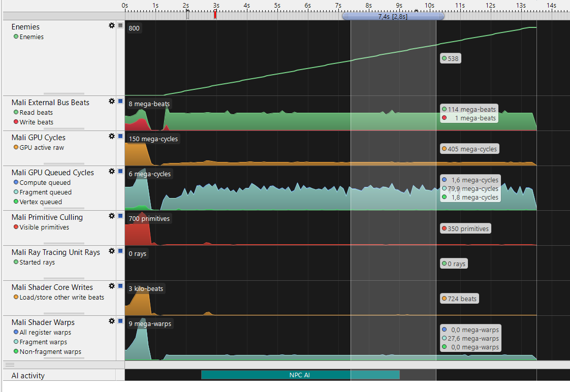Screen dimensions: 570x392
Task: Click the orange swatch beside Load/store other write beats
Action: (16, 297)
